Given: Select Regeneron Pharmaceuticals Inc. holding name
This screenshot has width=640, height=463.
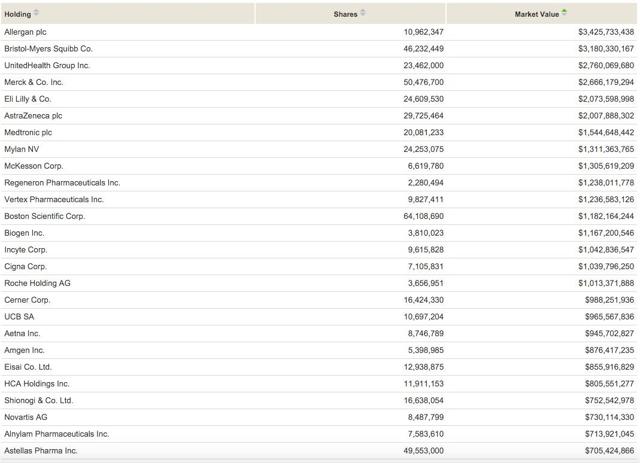Looking at the screenshot, I should [62, 183].
